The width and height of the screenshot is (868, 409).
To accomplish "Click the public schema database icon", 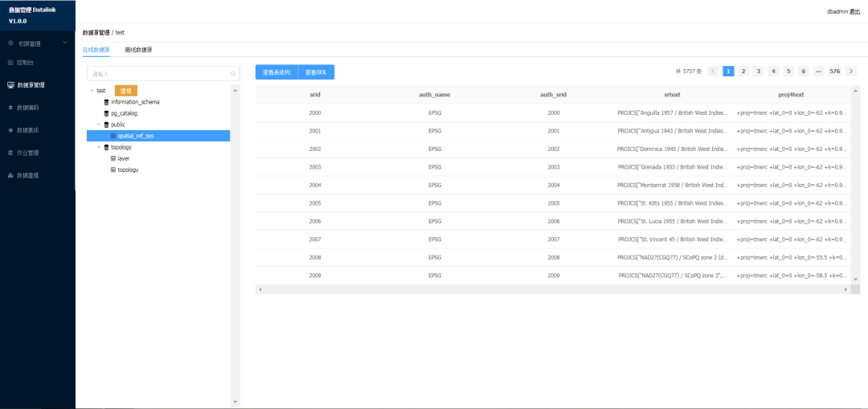I will [x=106, y=125].
